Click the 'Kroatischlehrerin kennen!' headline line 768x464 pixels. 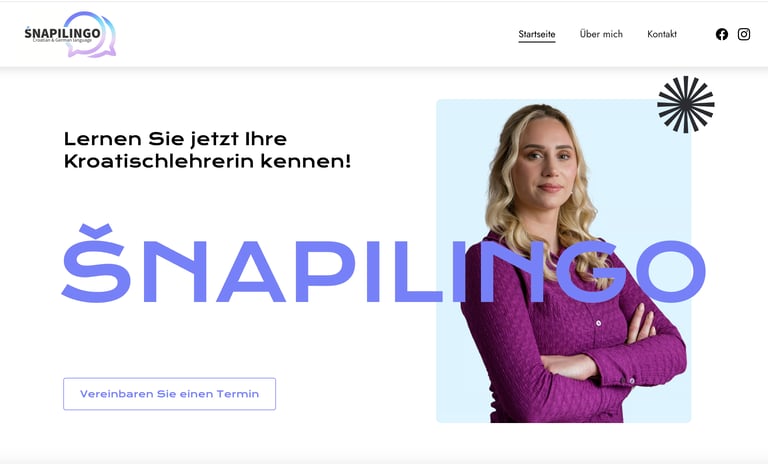click(208, 161)
